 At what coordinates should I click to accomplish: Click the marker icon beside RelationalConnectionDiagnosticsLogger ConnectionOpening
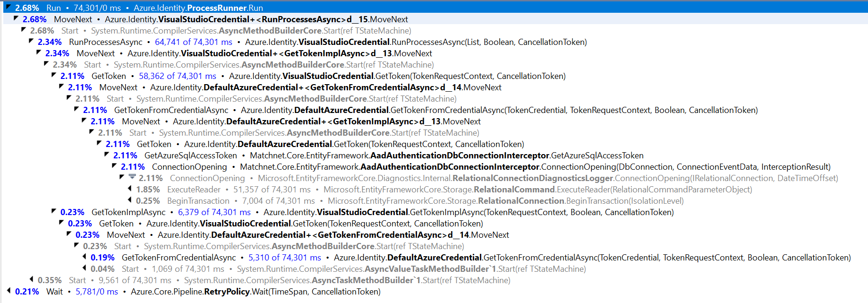pos(132,177)
